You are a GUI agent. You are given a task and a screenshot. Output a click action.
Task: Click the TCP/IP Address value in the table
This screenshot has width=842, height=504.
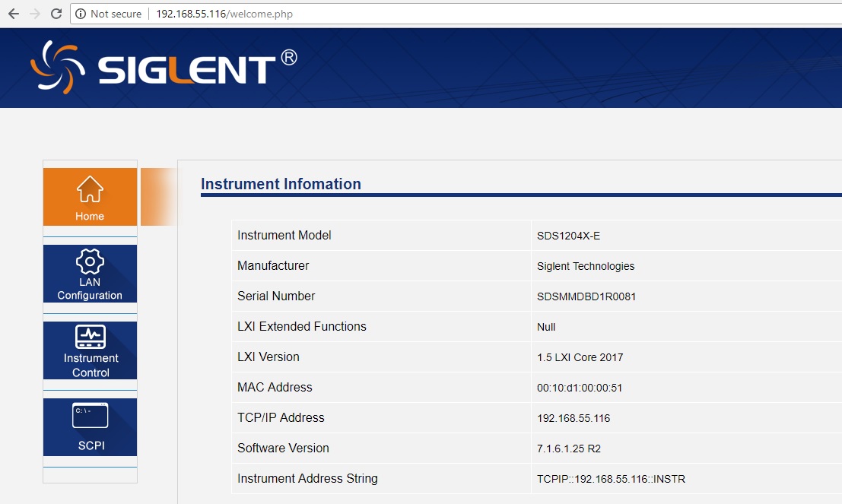click(x=574, y=418)
